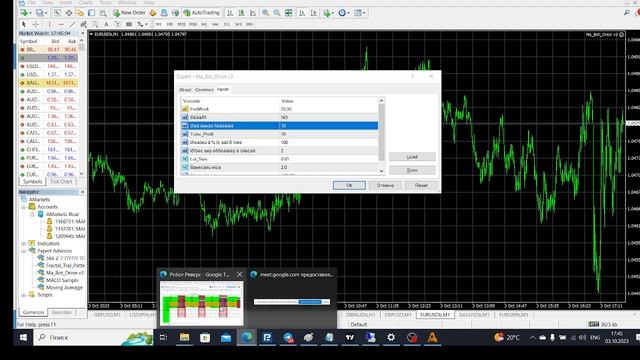This screenshot has width=640, height=360.
Task: Select the Lot_Size input row
Action: (280, 159)
